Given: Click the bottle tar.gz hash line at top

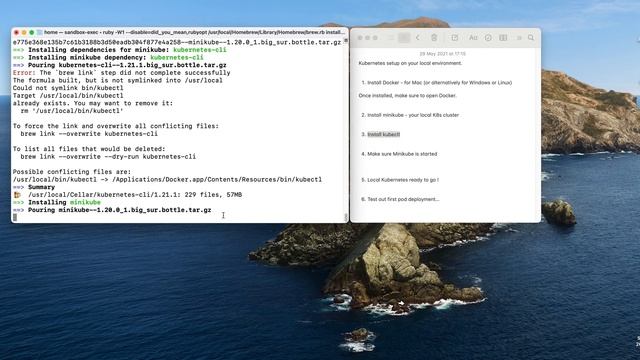Looking at the screenshot, I should click(x=177, y=42).
